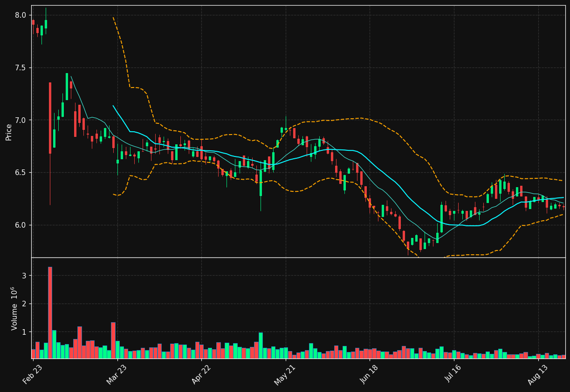570x392 pixels.
Task: Click the 7.0 price axis label
Action: 21,120
